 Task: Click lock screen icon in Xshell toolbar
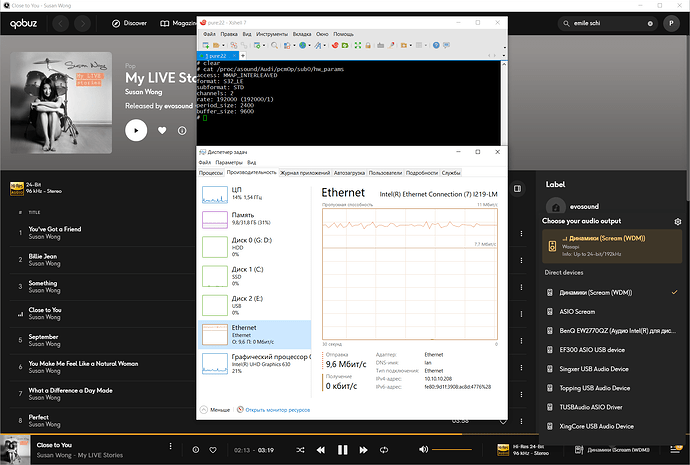(368, 45)
